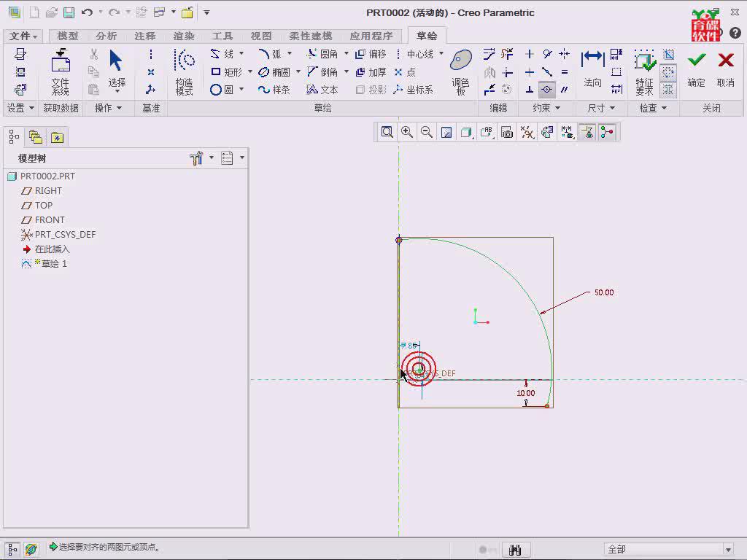The width and height of the screenshot is (747, 560).
Task: Click the Repaint icon in graphics toolbar
Action: [x=446, y=132]
